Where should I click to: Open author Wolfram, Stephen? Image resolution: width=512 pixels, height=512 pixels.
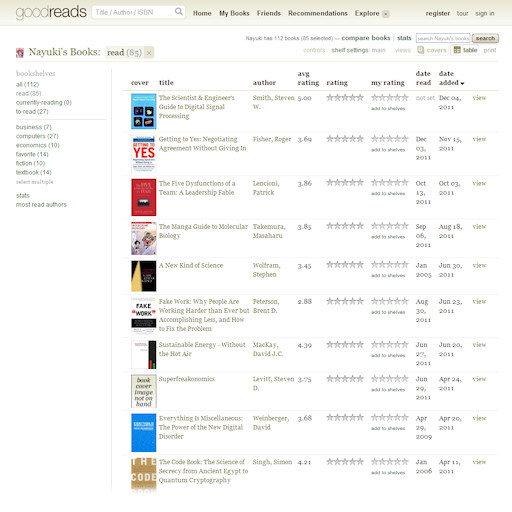click(266, 270)
